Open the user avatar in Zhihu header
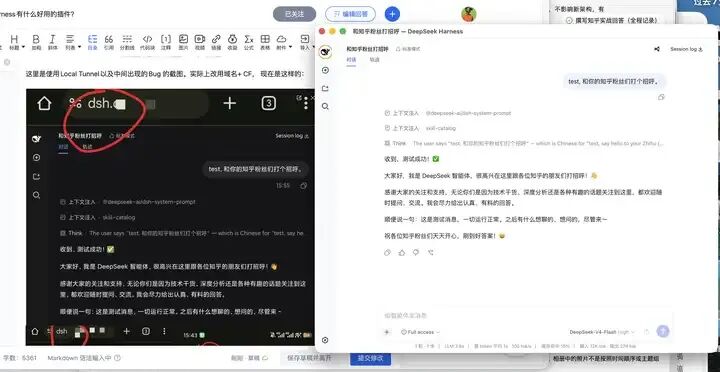The image size is (720, 372). (469, 14)
